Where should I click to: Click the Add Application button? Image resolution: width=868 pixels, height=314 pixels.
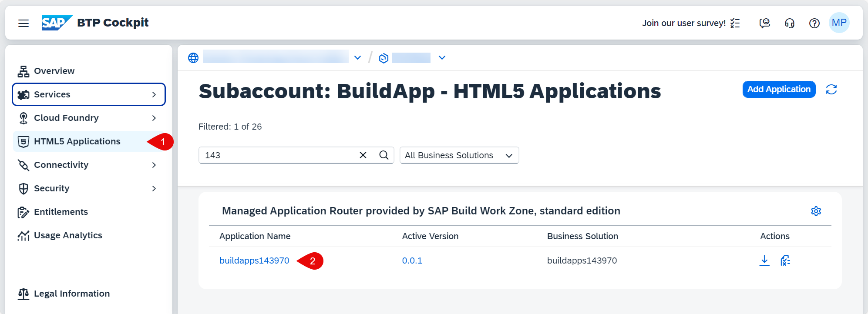779,89
